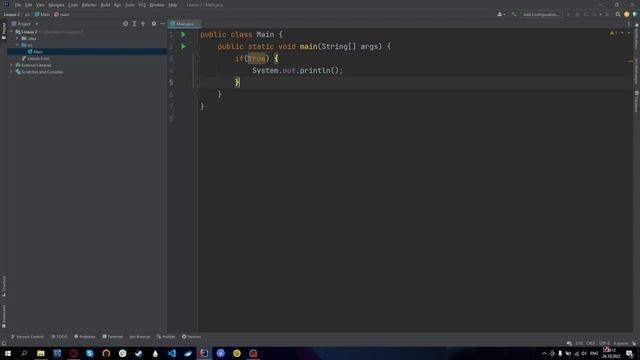Open Windows taskbar search
The height and width of the screenshot is (360, 640).
24,353
